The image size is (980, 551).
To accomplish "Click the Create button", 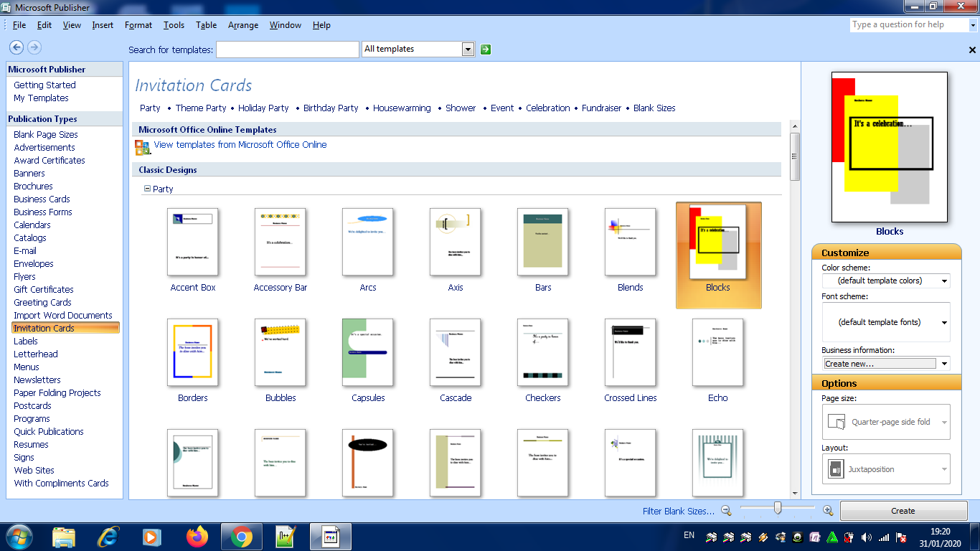I will tap(903, 511).
